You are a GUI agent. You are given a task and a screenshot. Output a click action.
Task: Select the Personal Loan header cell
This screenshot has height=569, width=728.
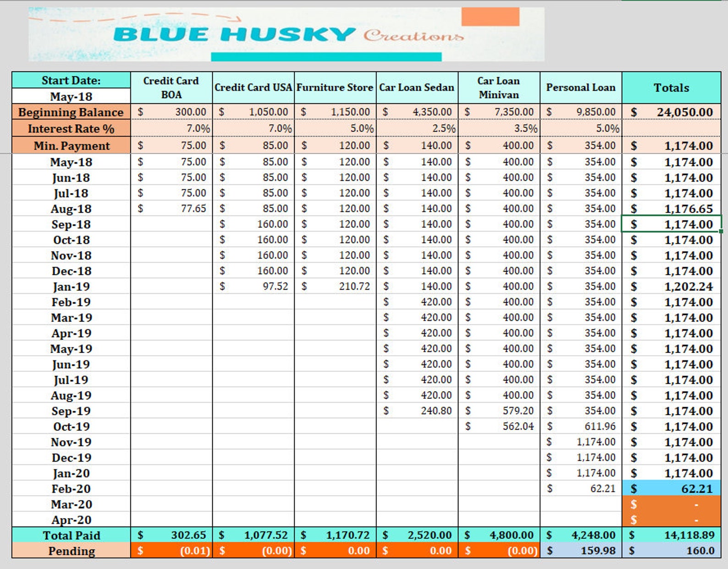coord(581,88)
